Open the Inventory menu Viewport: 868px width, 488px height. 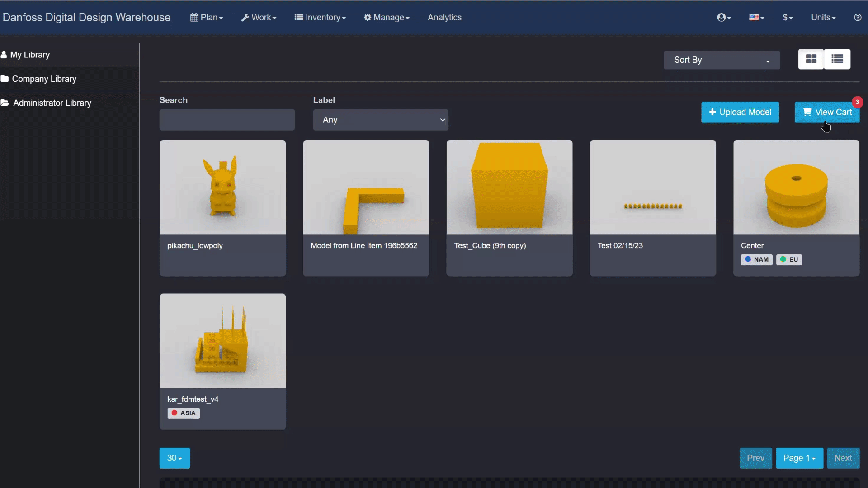click(320, 18)
